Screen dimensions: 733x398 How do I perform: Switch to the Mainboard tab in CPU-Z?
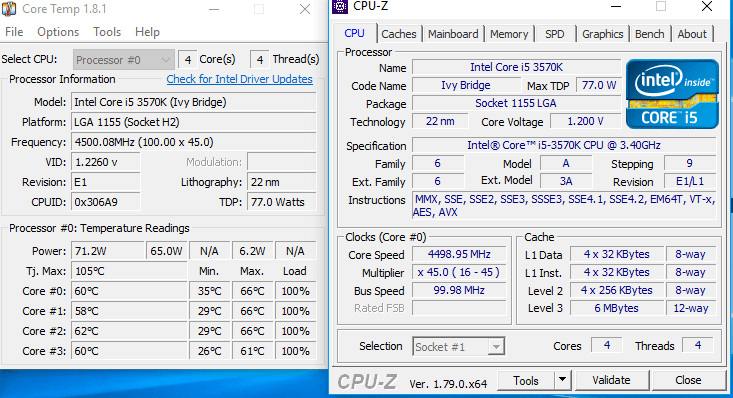(x=453, y=34)
